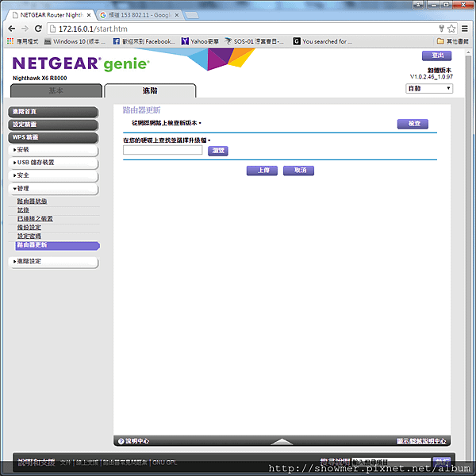Expand the USB 儲存裝置 section

[x=53, y=163]
